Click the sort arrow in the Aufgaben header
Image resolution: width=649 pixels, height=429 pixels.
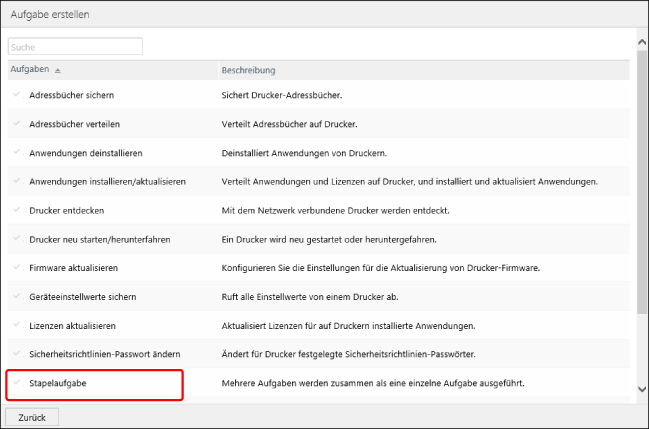[x=57, y=71]
